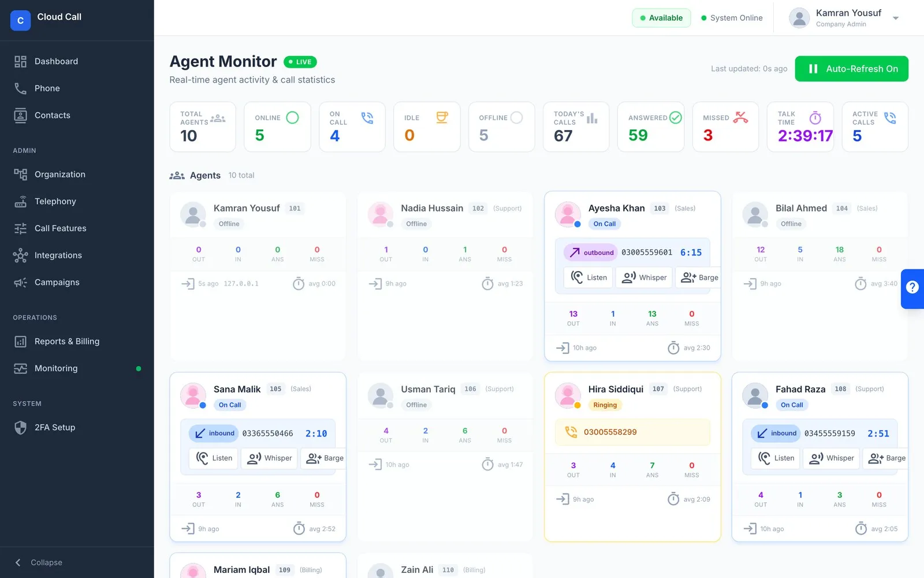The height and width of the screenshot is (578, 924).
Task: Toggle Auto-Refresh On button
Action: [x=851, y=69]
